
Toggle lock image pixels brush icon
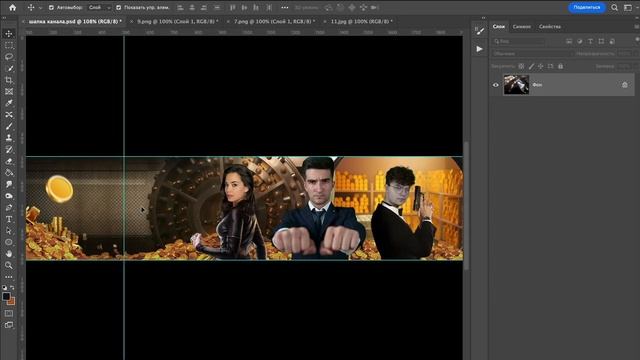(531, 66)
